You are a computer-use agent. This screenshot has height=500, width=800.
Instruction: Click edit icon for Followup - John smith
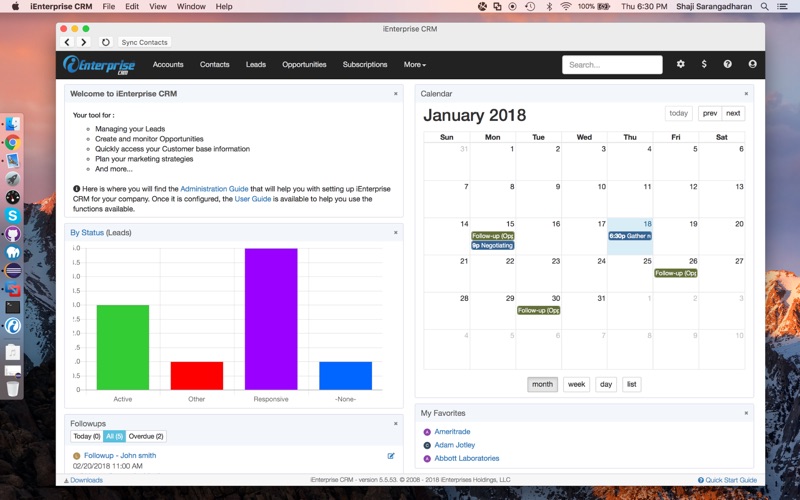click(391, 456)
